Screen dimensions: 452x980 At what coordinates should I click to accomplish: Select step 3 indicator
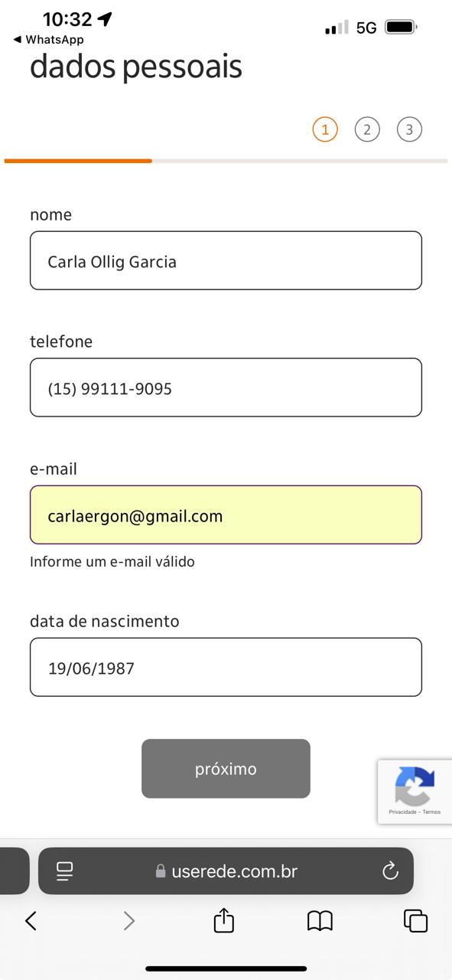[x=409, y=129]
